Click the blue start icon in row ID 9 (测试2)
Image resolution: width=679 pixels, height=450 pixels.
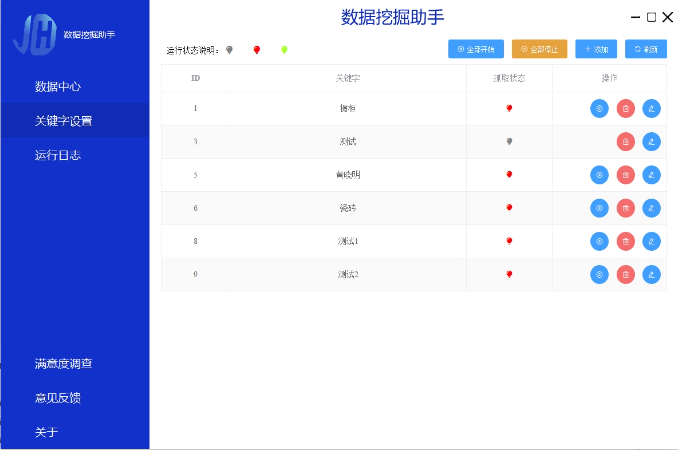(x=599, y=274)
